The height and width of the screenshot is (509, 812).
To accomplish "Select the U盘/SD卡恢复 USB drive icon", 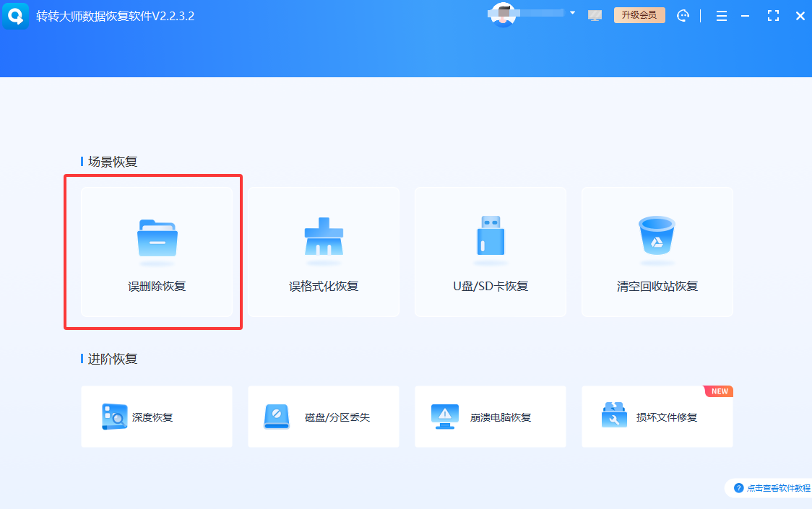I will click(x=491, y=235).
